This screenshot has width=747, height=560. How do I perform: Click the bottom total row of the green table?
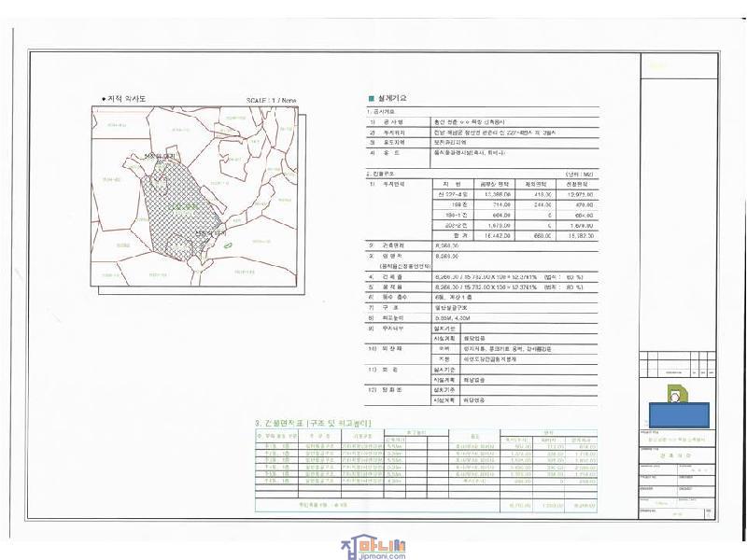[x=430, y=505]
